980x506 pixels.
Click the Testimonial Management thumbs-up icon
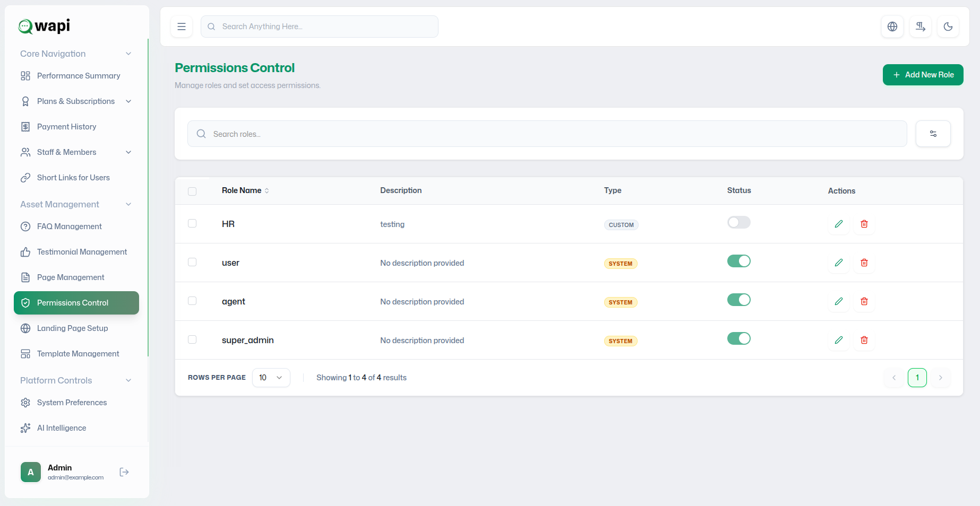coord(25,252)
